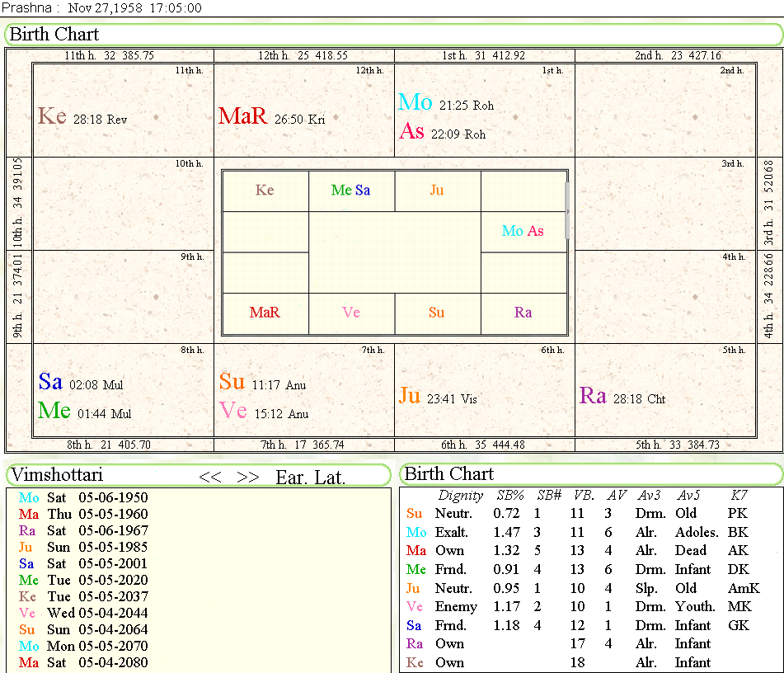Click the '2nd h. 23 427.16' top label
784x673 pixels.
click(x=678, y=55)
